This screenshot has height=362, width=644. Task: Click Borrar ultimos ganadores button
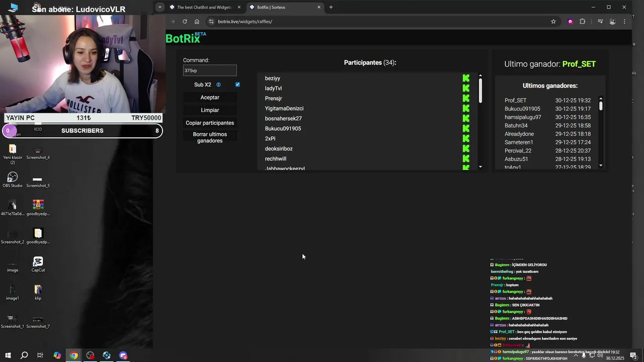(210, 137)
